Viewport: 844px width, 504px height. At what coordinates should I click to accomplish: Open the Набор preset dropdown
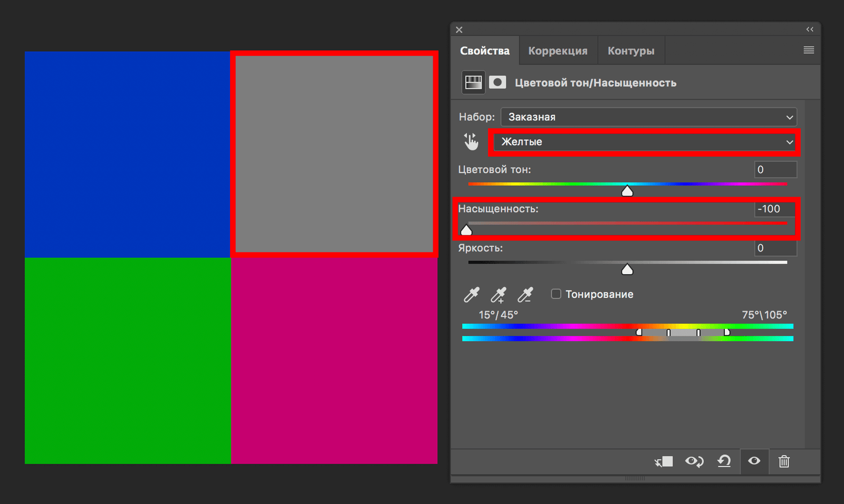(x=648, y=117)
